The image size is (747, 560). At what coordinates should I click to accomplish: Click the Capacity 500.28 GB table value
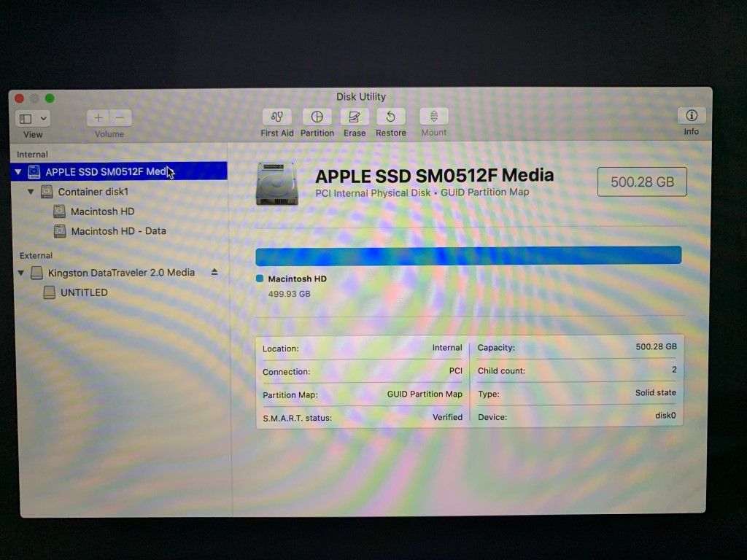tap(656, 346)
